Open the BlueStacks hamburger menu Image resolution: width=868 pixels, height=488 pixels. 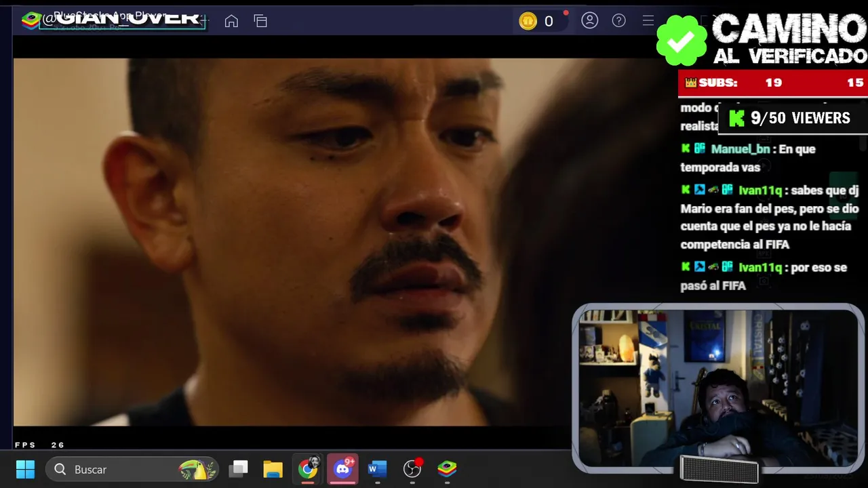[648, 20]
